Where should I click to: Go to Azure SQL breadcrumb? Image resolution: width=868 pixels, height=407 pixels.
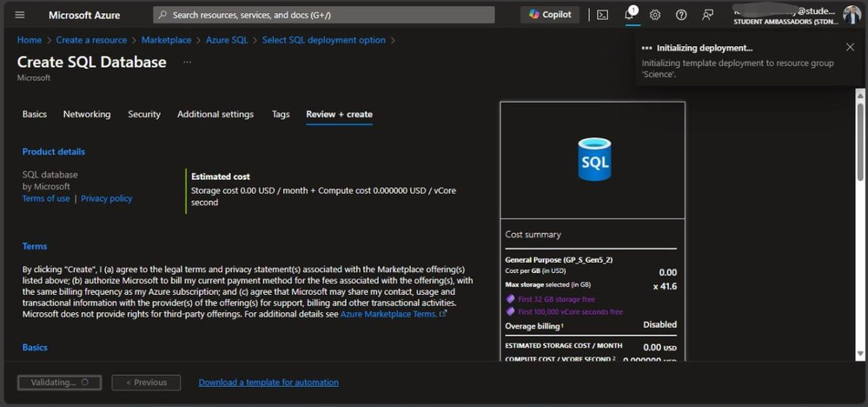227,40
